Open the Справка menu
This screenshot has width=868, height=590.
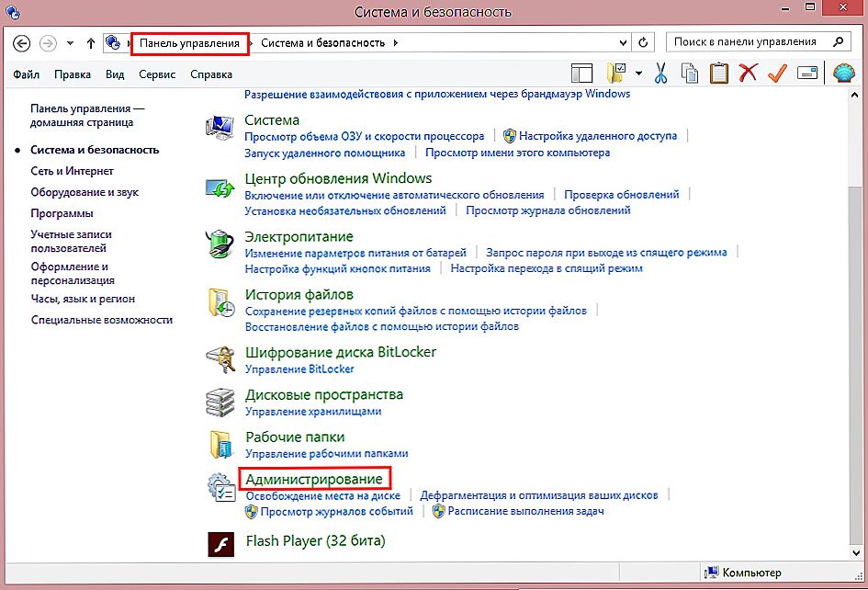211,74
